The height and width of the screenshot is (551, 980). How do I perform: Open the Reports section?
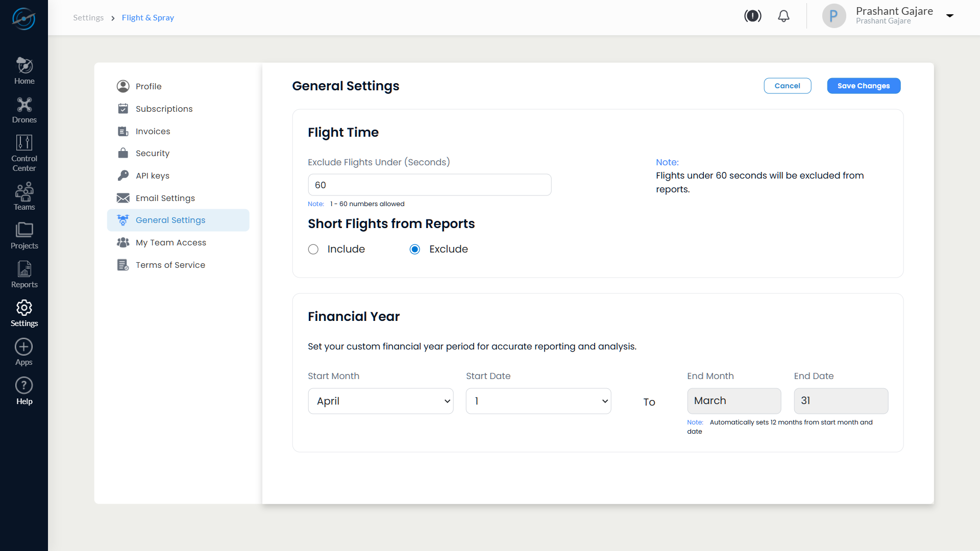click(24, 274)
